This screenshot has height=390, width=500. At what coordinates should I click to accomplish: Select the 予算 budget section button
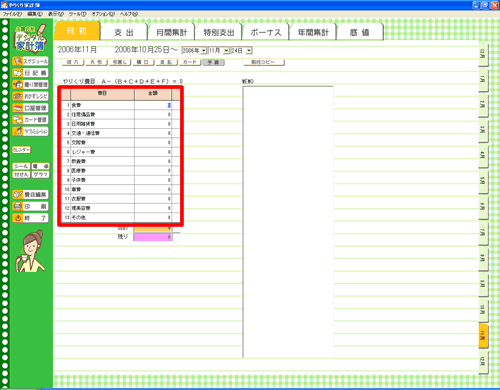pyautogui.click(x=213, y=62)
